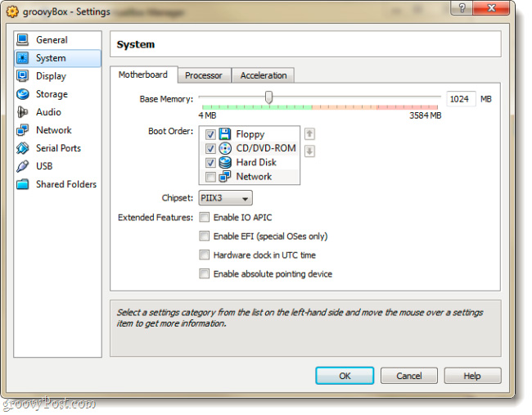Enable EFI (special OSes only) checkbox
Viewport: 532px width, 415px height.
[205, 236]
